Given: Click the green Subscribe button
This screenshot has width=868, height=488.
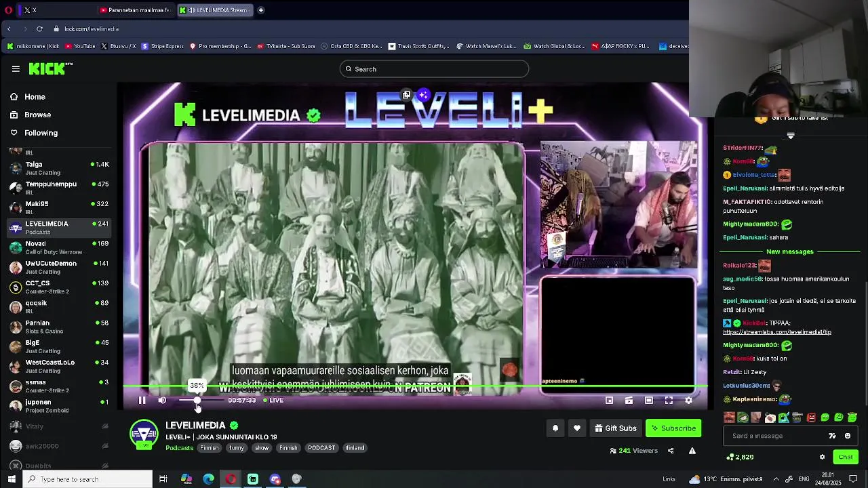Looking at the screenshot, I should 673,428.
